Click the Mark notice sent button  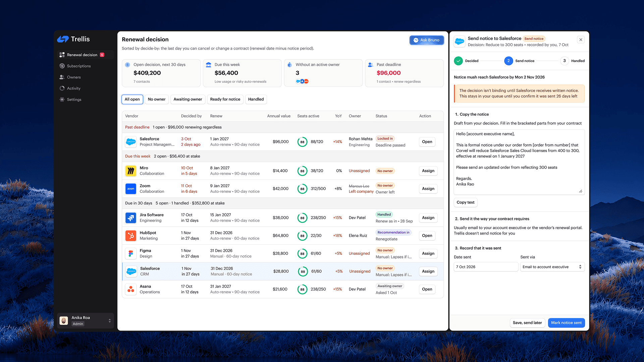(x=566, y=323)
